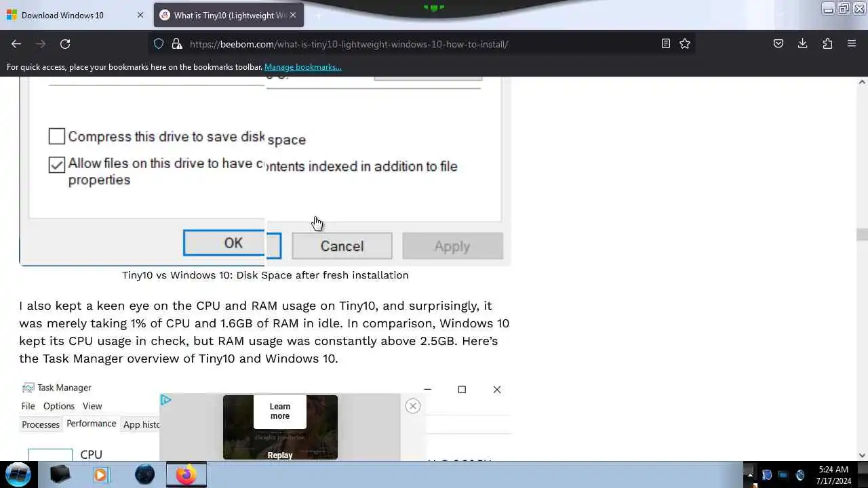868x488 pixels.
Task: Open View menu in Task Manager image
Action: (x=92, y=406)
